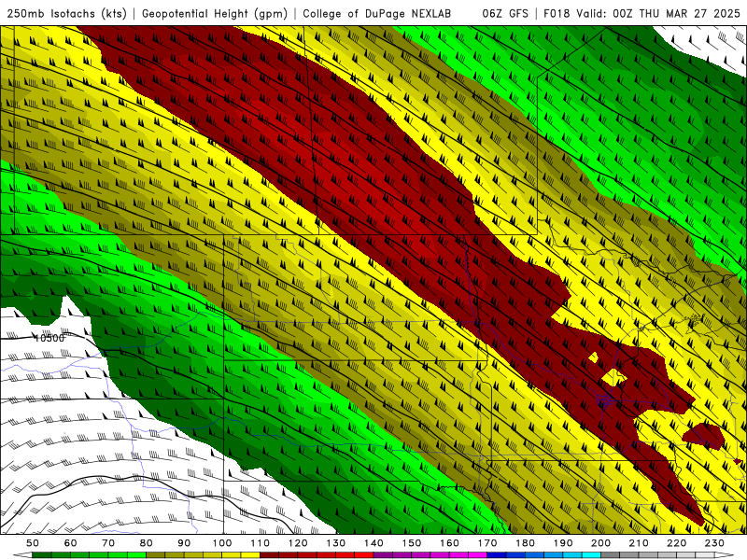747x560 pixels.
Task: Click the 110 knot color bar label
Action: 260,543
